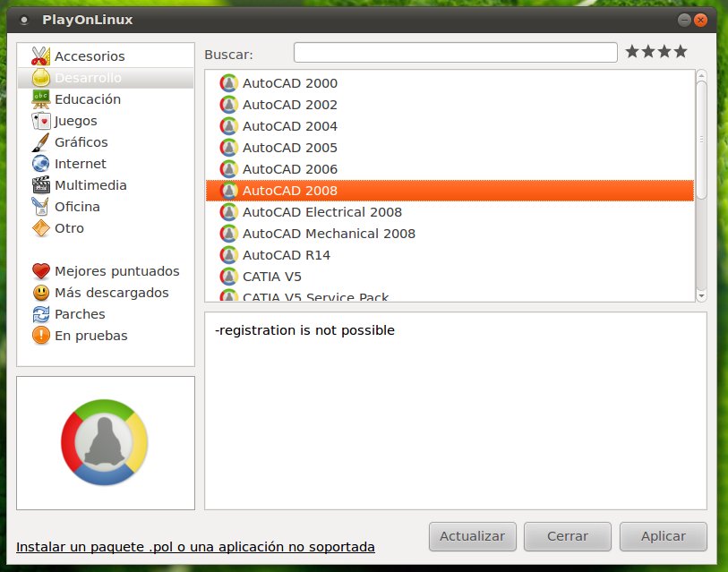Click the star rating display

656,52
